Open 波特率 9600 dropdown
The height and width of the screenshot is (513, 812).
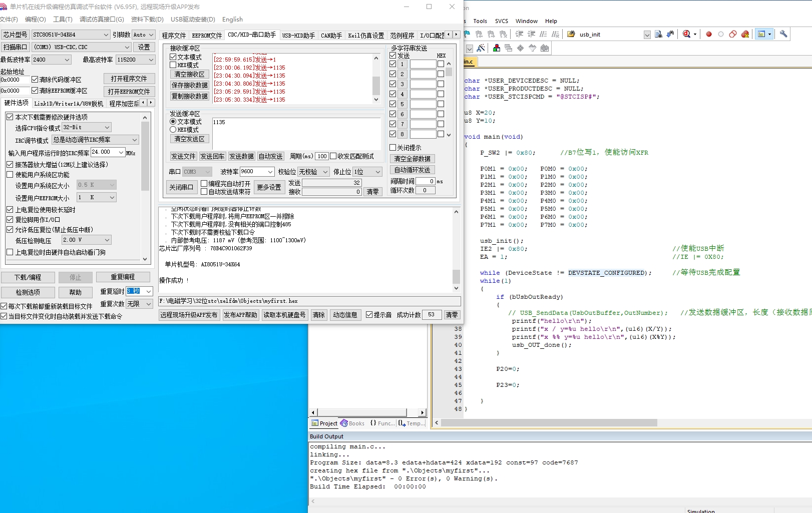tap(257, 172)
